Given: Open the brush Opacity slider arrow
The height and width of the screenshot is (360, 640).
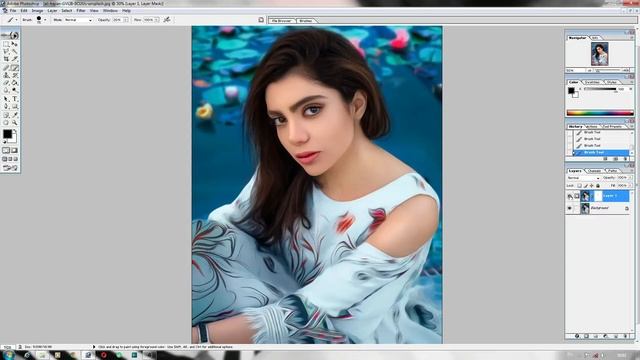Looking at the screenshot, I should coord(126,20).
